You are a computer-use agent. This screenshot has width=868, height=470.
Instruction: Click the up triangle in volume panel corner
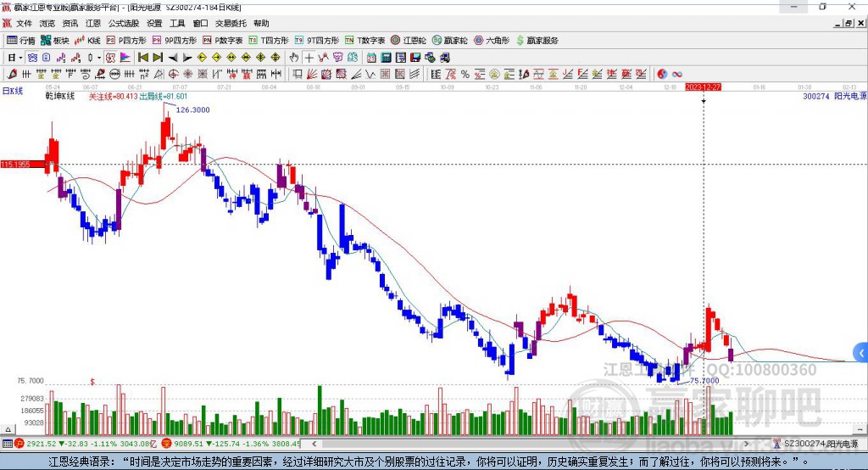pos(8,429)
